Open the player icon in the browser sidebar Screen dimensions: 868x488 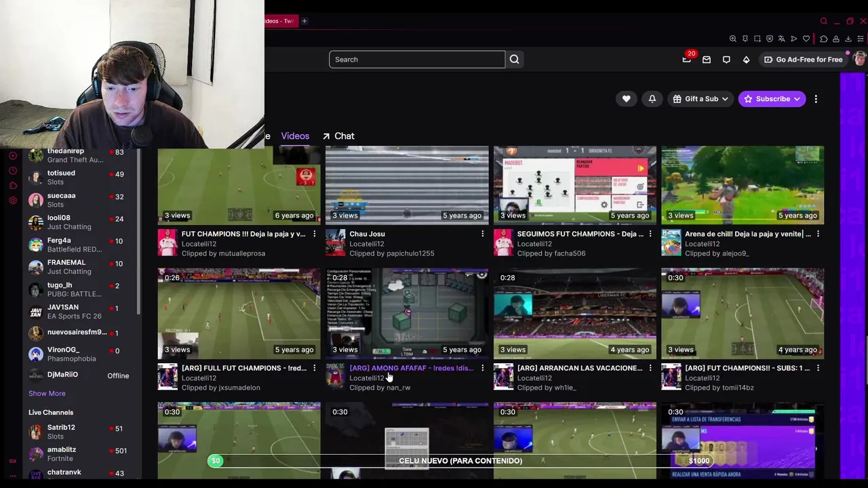click(x=13, y=156)
